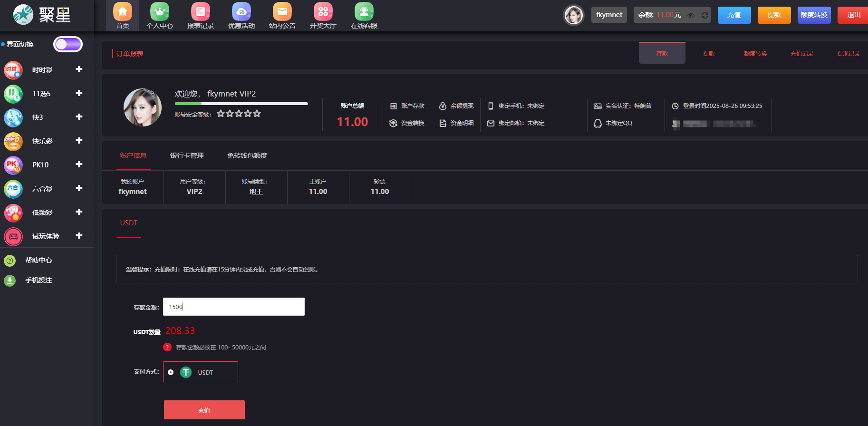
Task: Open 站内公告 mail icon
Action: click(282, 12)
